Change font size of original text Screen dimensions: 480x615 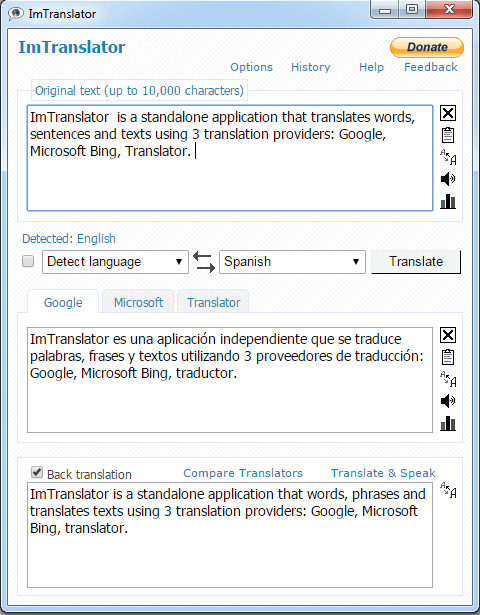tap(448, 157)
